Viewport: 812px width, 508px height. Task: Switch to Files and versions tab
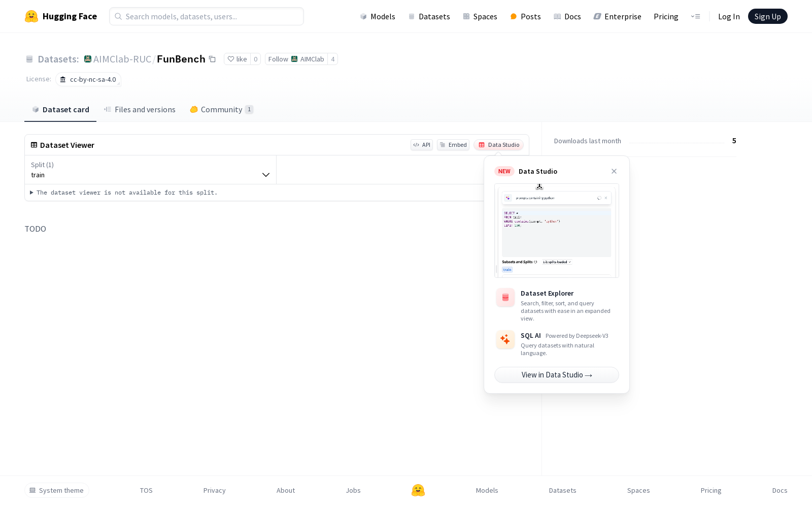click(x=140, y=110)
